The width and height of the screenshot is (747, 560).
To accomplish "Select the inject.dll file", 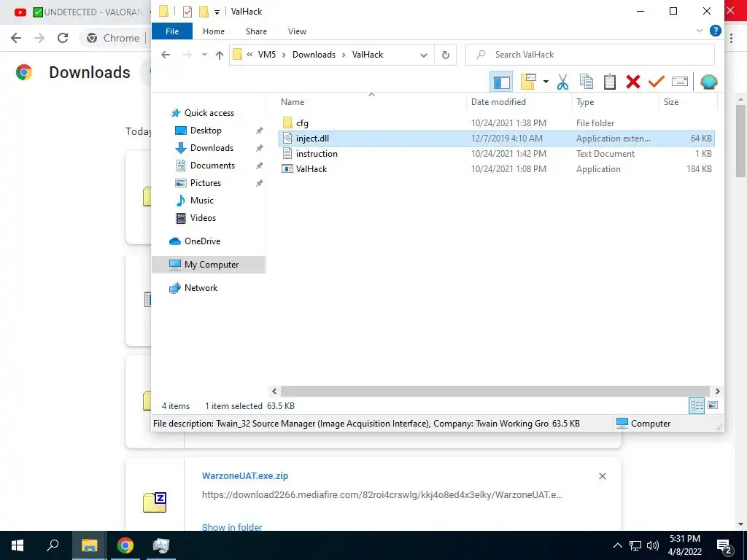I will click(496, 139).
